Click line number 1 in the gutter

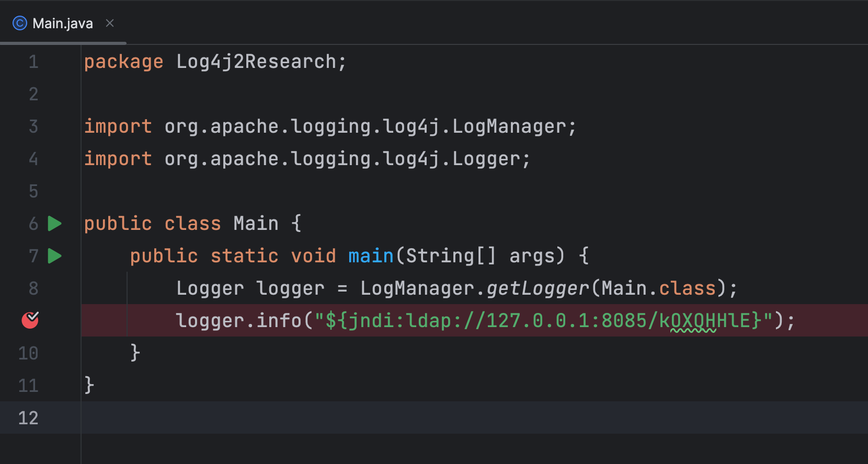pyautogui.click(x=33, y=62)
